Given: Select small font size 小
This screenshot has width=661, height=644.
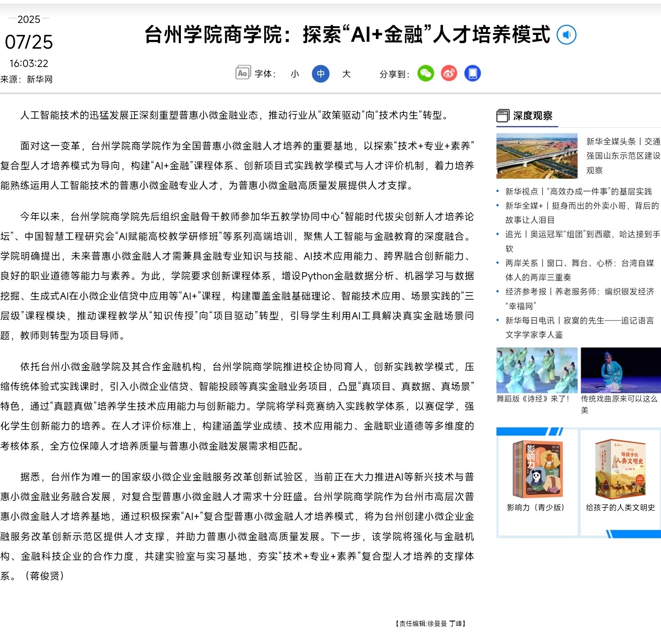Looking at the screenshot, I should [x=295, y=74].
